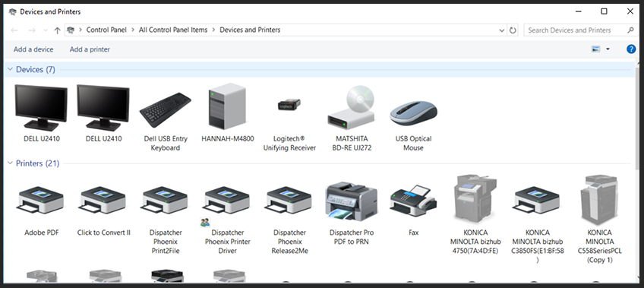Click the Devices and Printers title bar icon
The height and width of the screenshot is (288, 644).
pyautogui.click(x=12, y=11)
